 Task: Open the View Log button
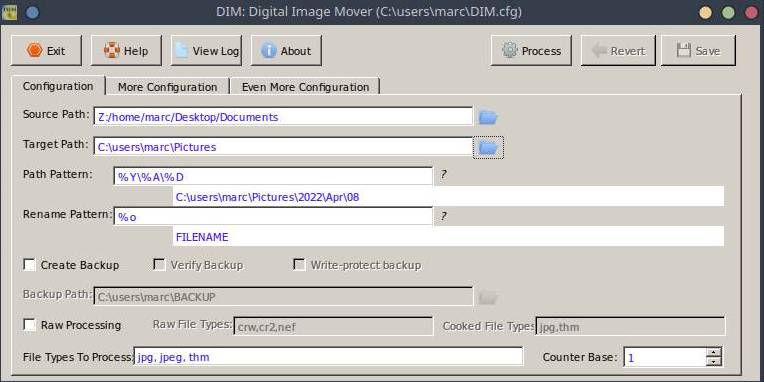coord(206,50)
